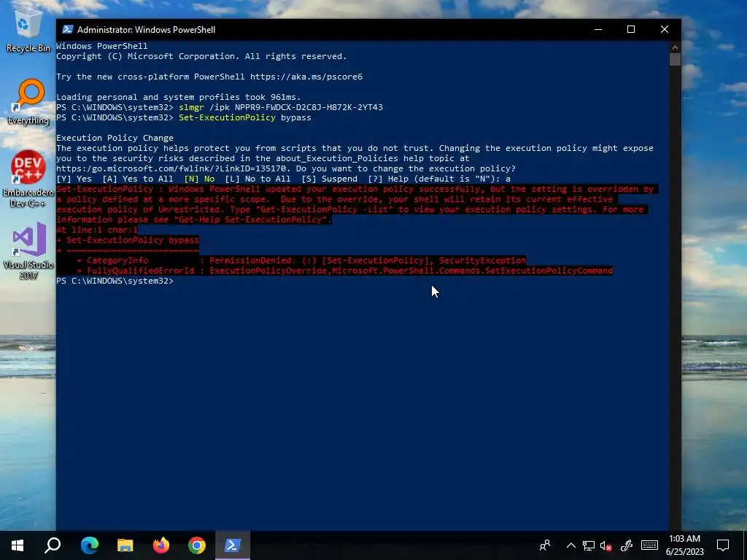Open the network status tray icon
747x560 pixels.
coord(589,545)
